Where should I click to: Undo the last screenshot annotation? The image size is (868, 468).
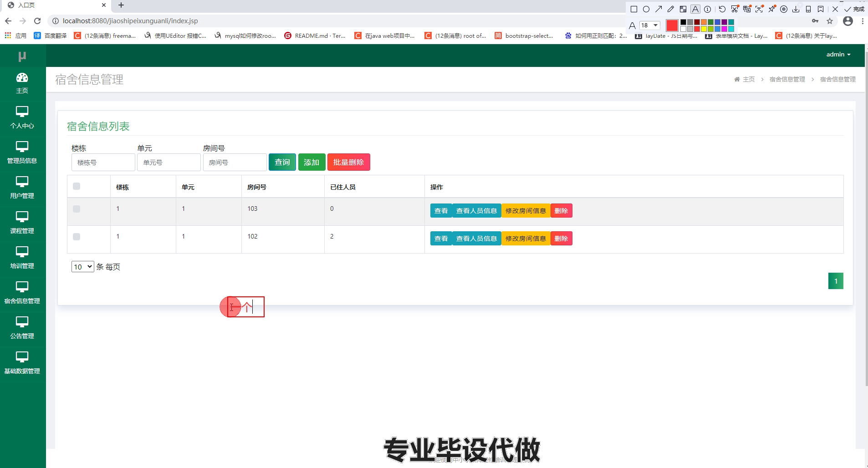click(x=722, y=9)
